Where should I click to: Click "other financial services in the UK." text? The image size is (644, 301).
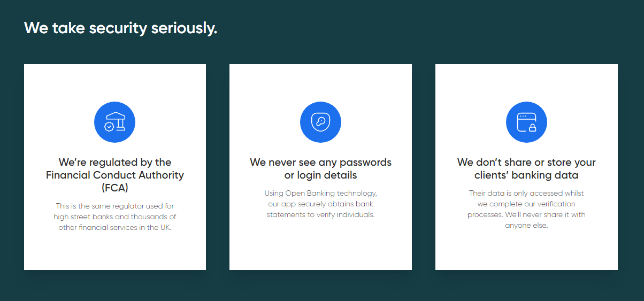tap(115, 227)
